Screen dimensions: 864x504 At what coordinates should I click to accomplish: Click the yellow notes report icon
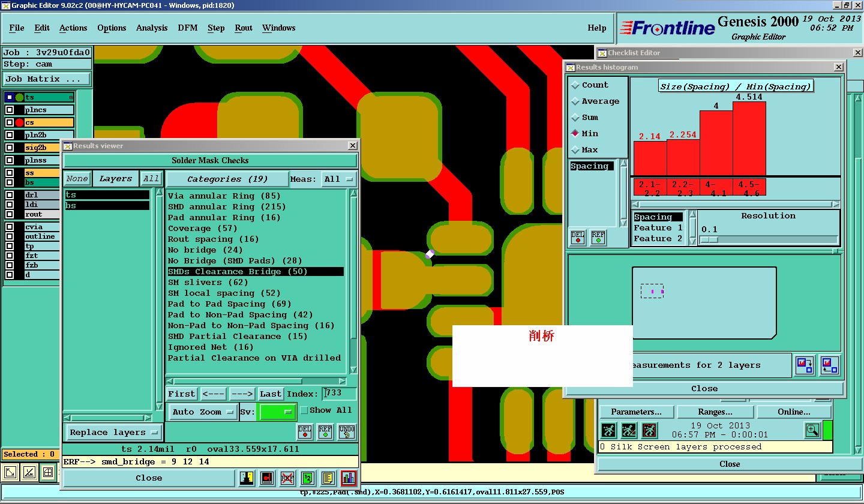pyautogui.click(x=328, y=478)
